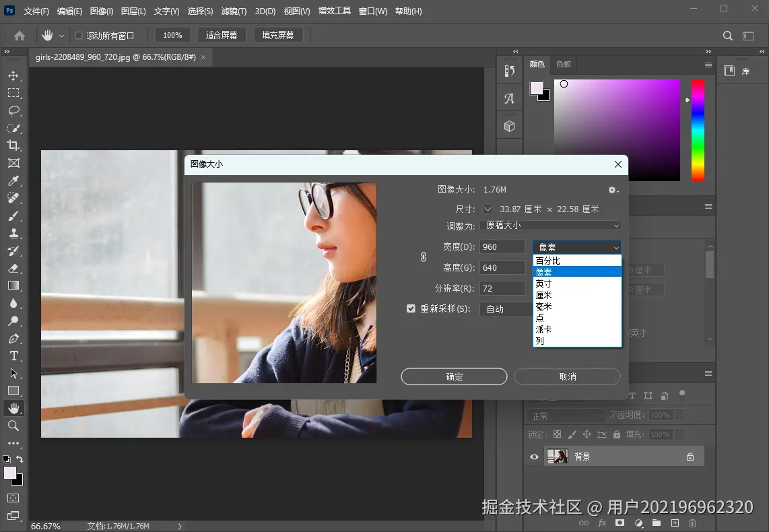Select the Pen tool

pyautogui.click(x=13, y=338)
